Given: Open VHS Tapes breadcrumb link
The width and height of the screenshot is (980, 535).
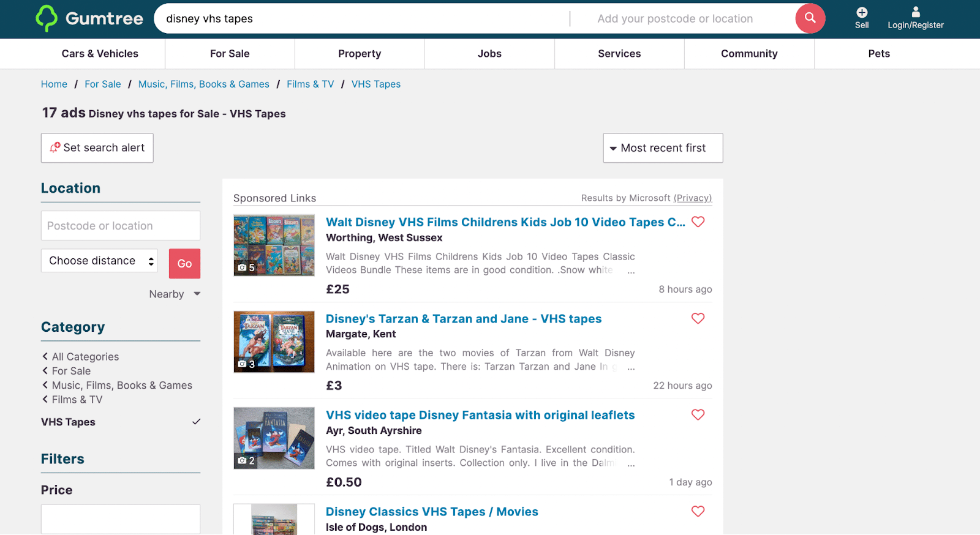Looking at the screenshot, I should (x=376, y=84).
